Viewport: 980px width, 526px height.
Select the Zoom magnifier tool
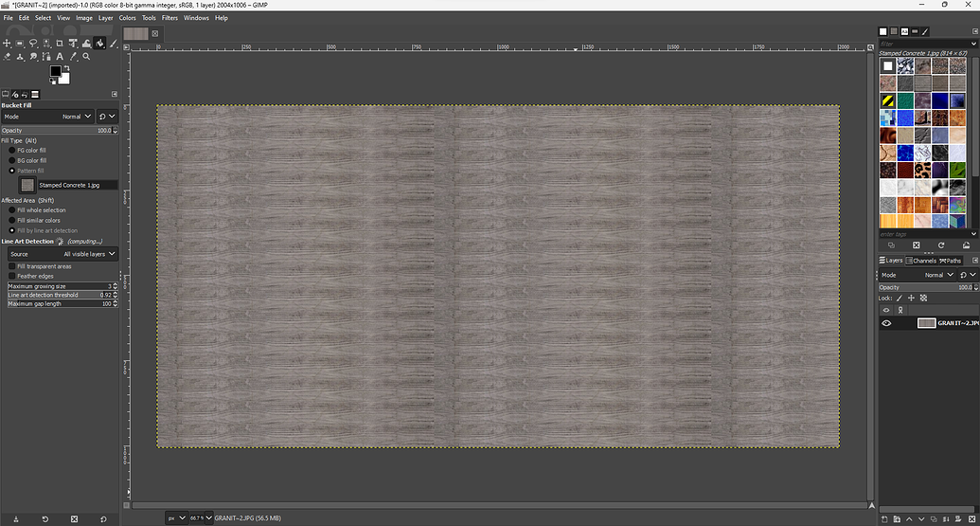(x=86, y=56)
